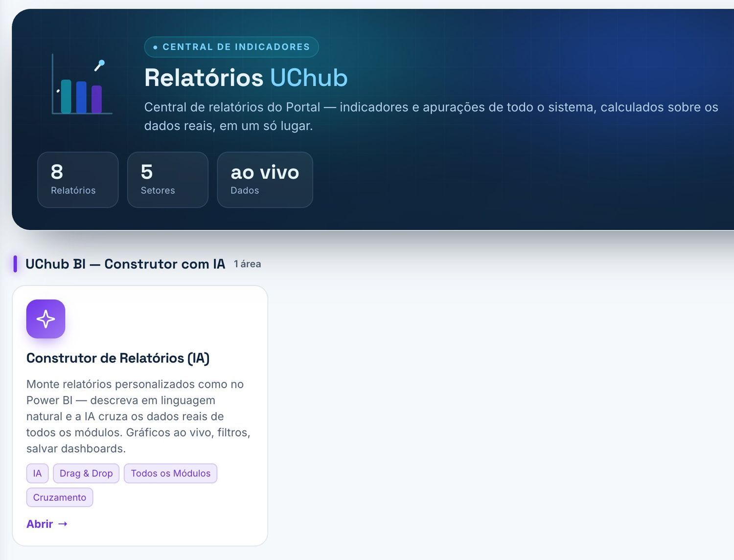Click the Monte relatórios personalizados description text
Screen dimensions: 734x560
[138, 416]
